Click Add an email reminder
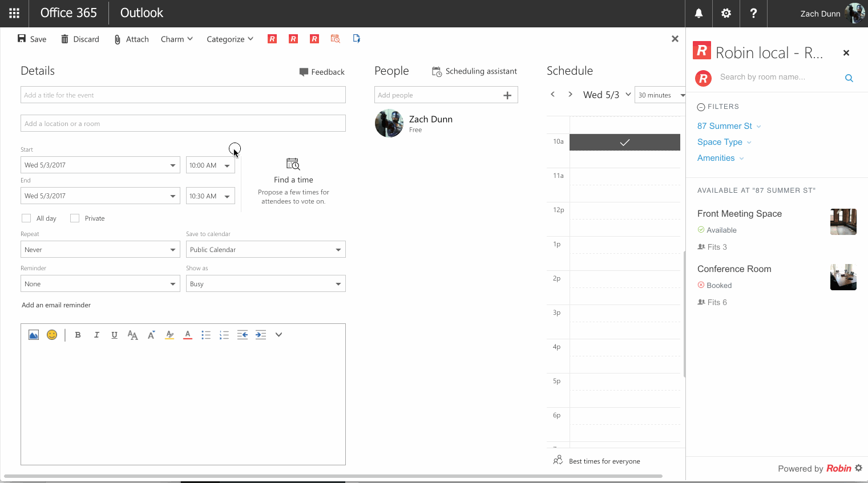This screenshot has height=483, width=868. (56, 305)
